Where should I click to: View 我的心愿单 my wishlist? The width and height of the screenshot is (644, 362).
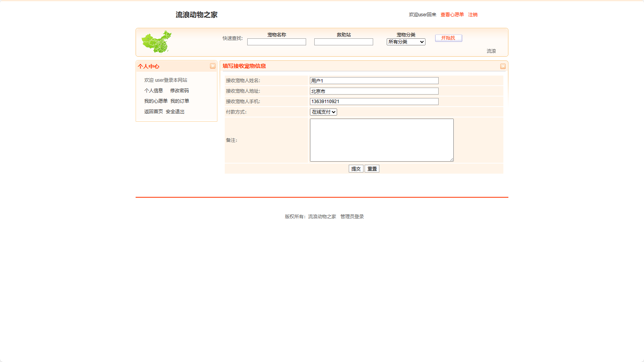click(155, 101)
